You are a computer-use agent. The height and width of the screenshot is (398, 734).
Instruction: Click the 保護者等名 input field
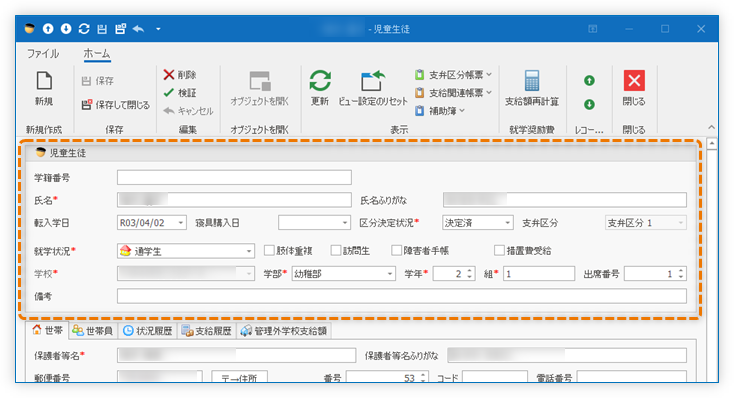point(236,355)
